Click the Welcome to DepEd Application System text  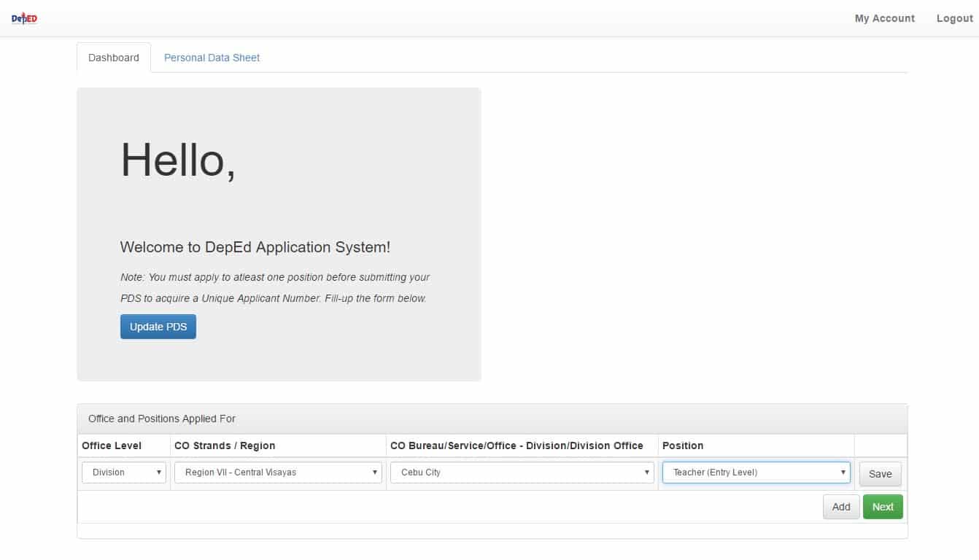click(255, 247)
